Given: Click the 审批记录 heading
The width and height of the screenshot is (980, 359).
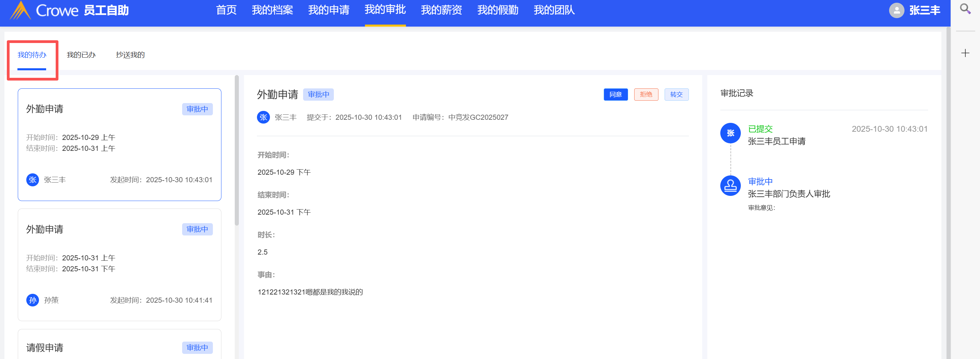Looking at the screenshot, I should pos(736,93).
